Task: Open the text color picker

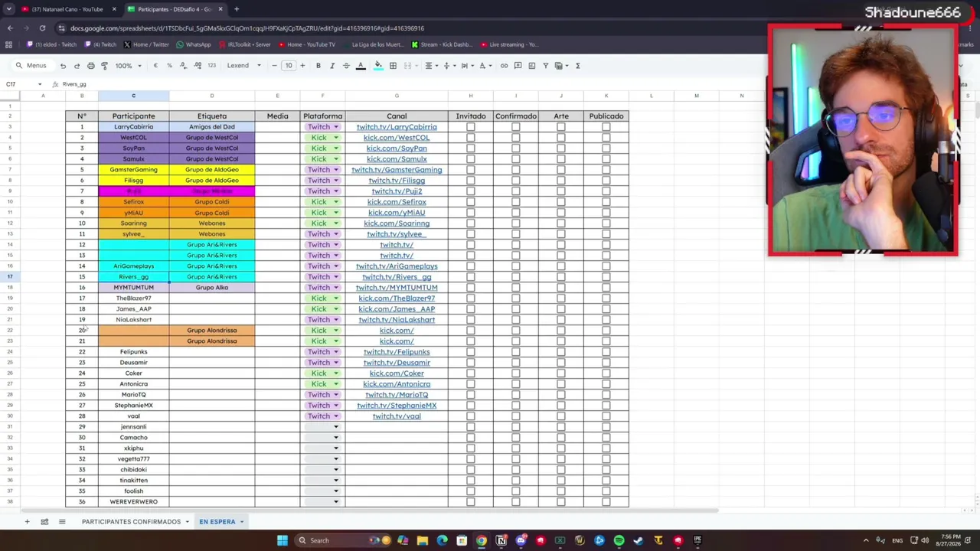Action: tap(360, 66)
